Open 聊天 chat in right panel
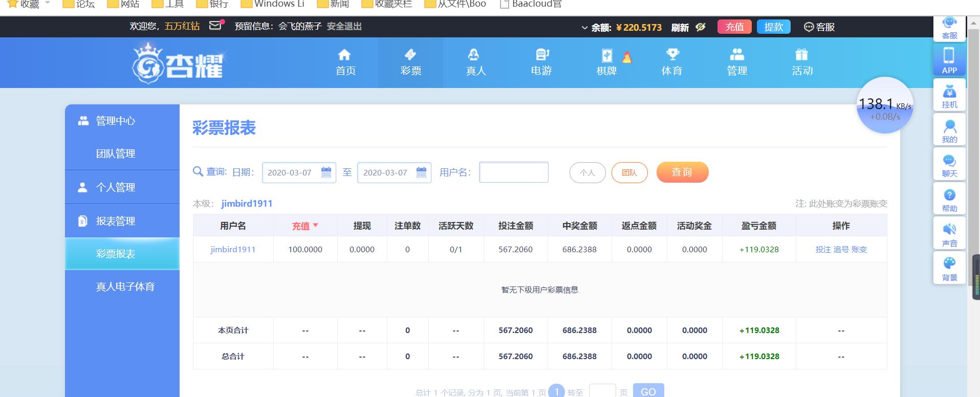This screenshot has width=980, height=397. (949, 164)
